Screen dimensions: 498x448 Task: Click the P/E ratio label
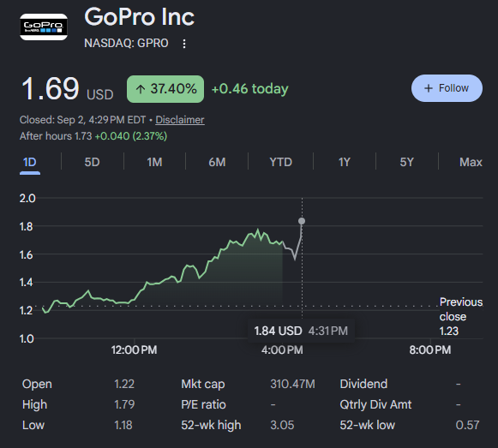pyautogui.click(x=203, y=404)
